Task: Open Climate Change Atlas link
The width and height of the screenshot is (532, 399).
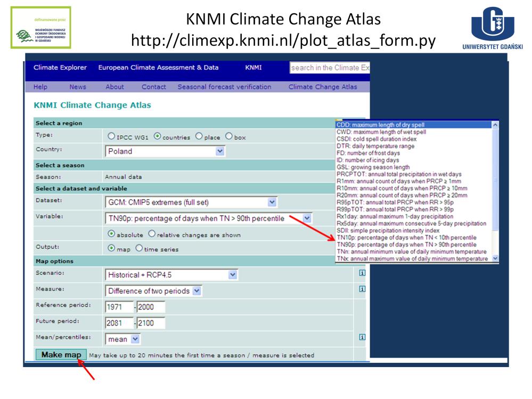Action: (x=323, y=87)
